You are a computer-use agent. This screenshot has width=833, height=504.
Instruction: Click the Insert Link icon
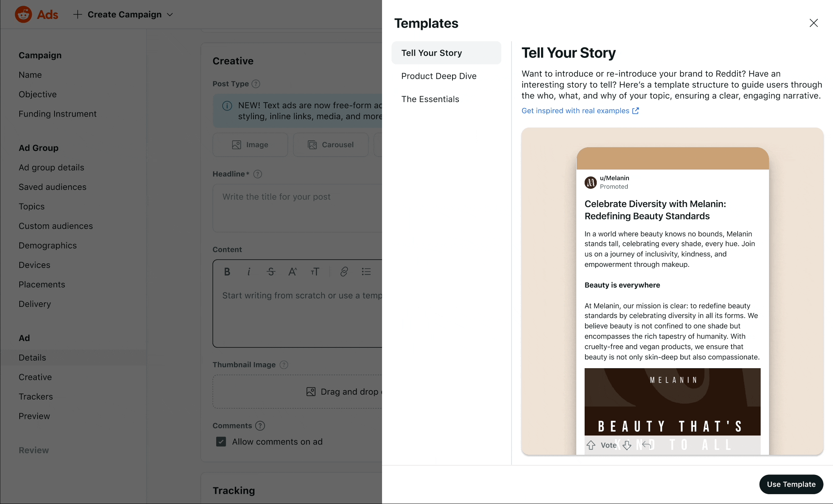click(344, 272)
